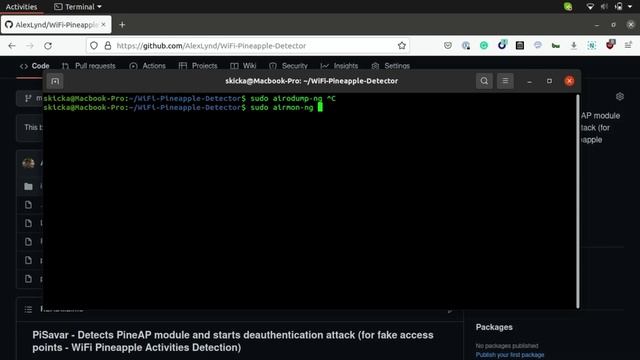Viewport: 640px width, 360px height.
Task: Reload the GitHub page
Action: [x=48, y=46]
